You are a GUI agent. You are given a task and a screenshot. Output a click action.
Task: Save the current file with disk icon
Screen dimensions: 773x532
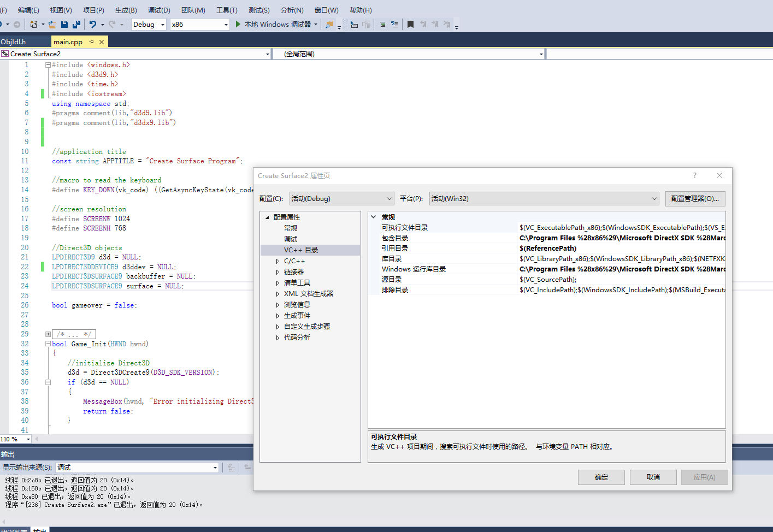pos(64,24)
